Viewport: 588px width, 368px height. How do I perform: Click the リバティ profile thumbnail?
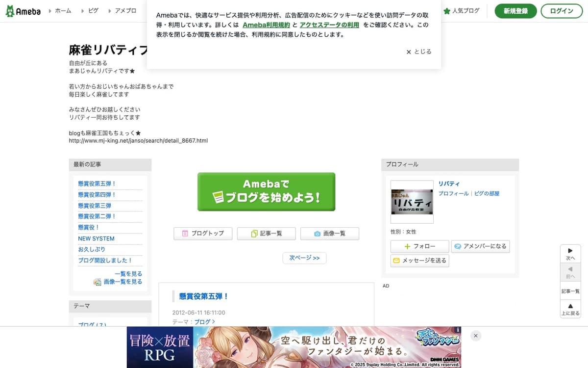point(412,202)
